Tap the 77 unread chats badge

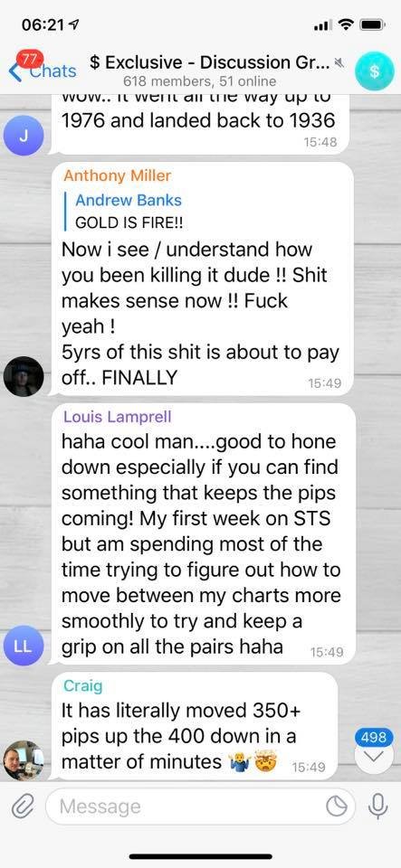tap(30, 58)
